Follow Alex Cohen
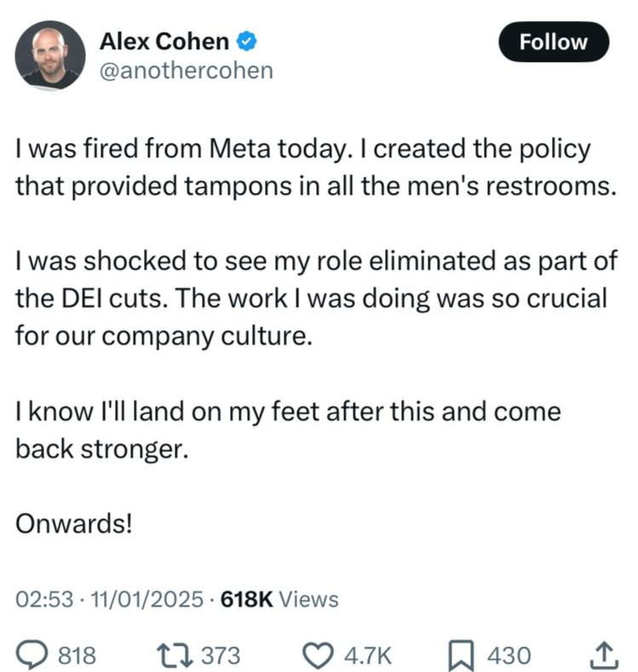 click(554, 42)
